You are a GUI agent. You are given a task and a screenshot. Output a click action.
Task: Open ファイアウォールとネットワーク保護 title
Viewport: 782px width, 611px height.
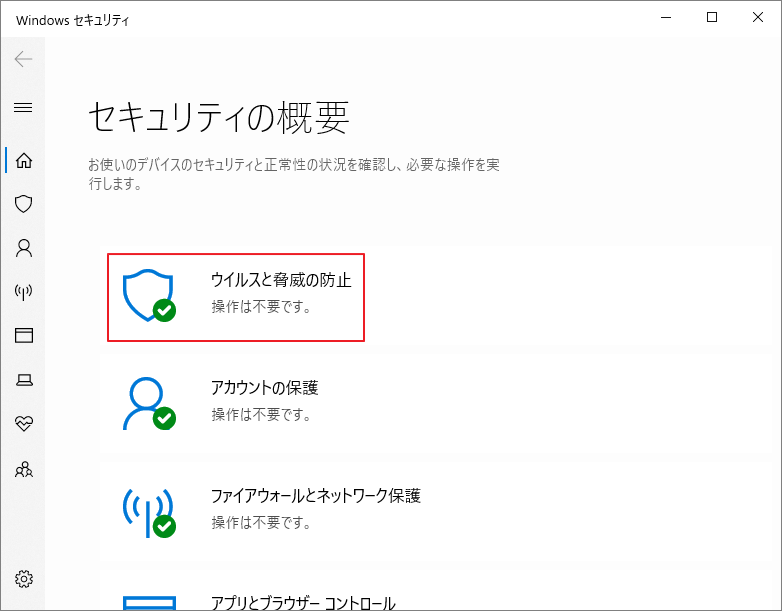(x=316, y=496)
